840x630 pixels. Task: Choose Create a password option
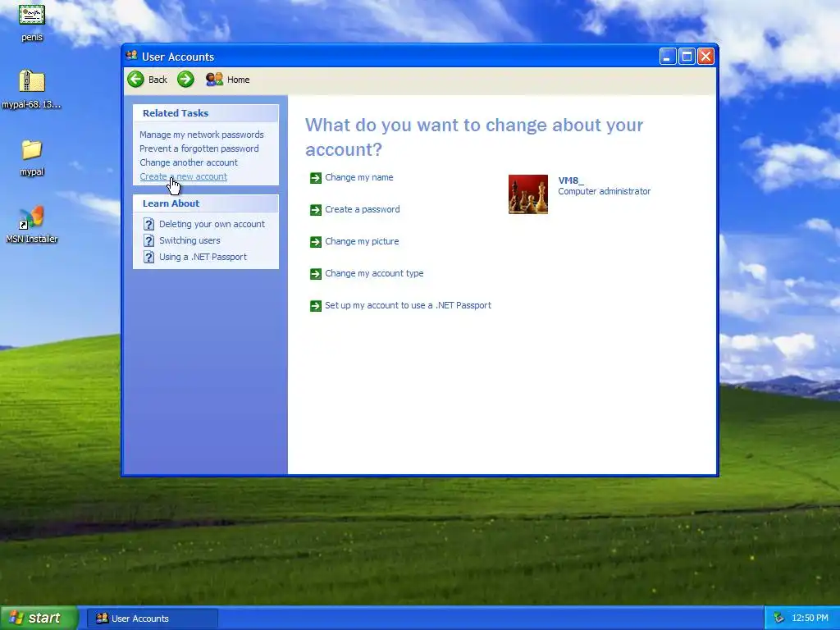tap(362, 209)
